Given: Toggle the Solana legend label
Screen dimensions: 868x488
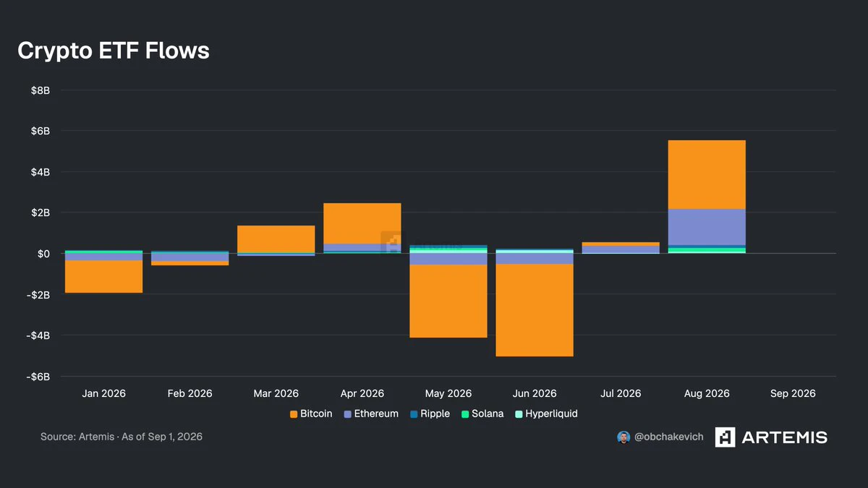Looking at the screenshot, I should 488,414.
